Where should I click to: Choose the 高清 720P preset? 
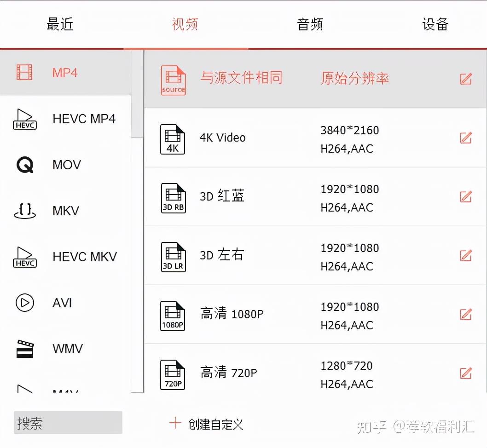pos(315,368)
